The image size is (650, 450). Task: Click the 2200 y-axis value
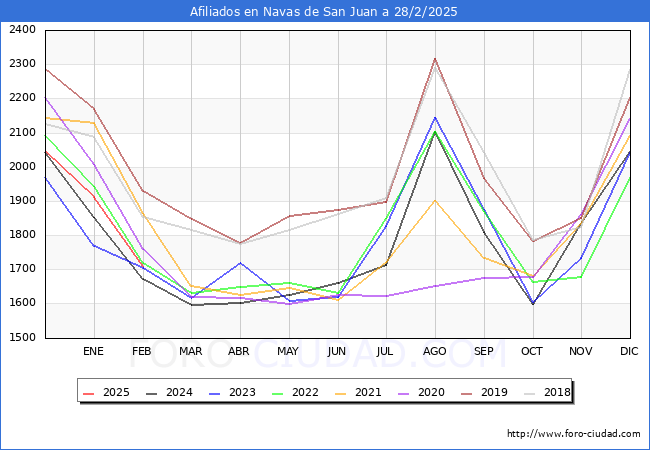22,98
